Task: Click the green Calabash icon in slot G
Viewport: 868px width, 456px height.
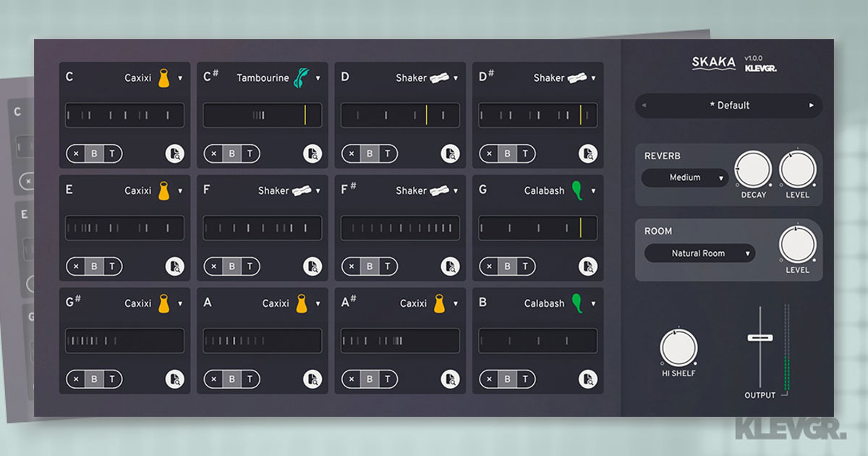Action: pos(576,191)
